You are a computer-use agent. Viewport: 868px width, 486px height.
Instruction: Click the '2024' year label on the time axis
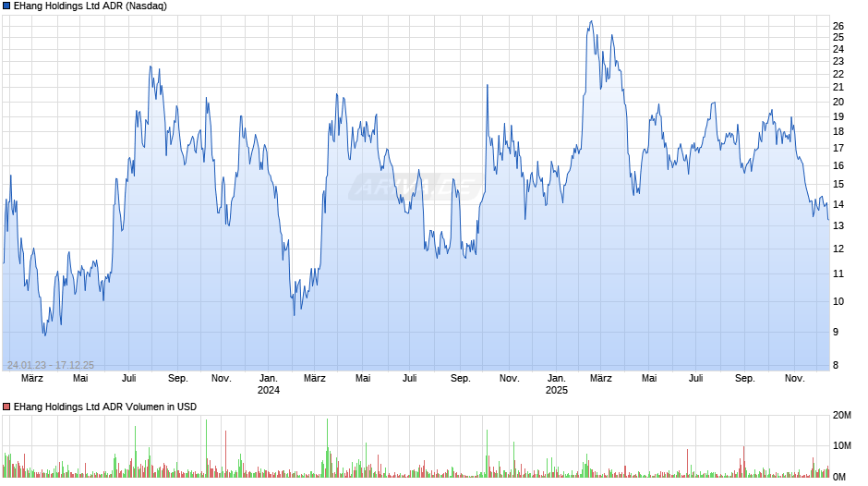269,390
